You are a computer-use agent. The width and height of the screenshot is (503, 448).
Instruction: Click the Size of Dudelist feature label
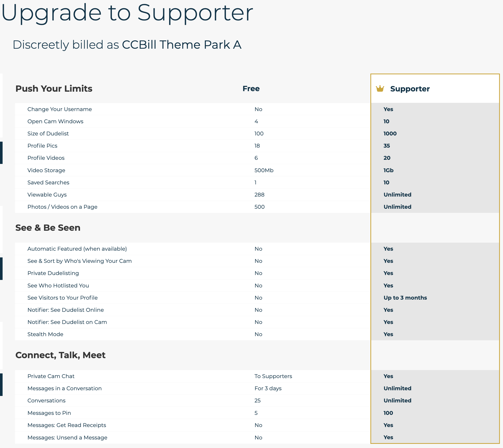(x=48, y=134)
